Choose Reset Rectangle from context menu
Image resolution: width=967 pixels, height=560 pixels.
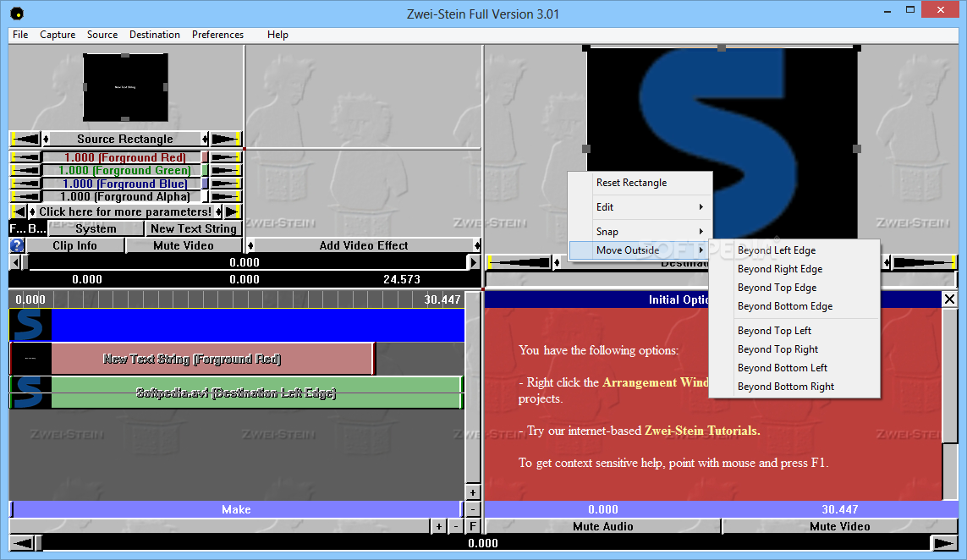point(640,183)
